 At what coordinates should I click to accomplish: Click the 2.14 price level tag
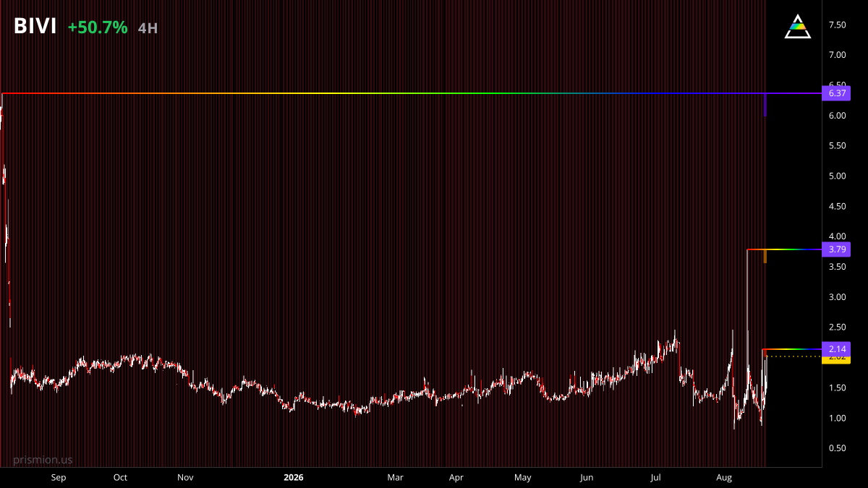coord(836,349)
